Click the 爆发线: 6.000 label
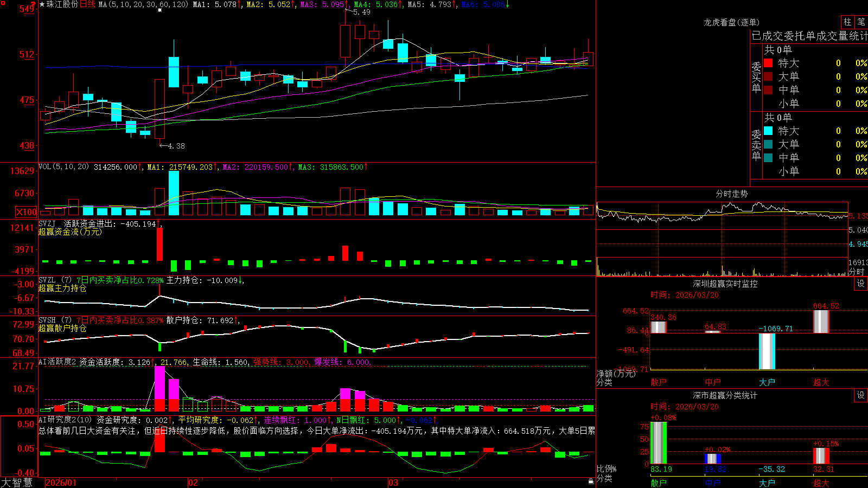The image size is (868, 488). pyautogui.click(x=343, y=362)
